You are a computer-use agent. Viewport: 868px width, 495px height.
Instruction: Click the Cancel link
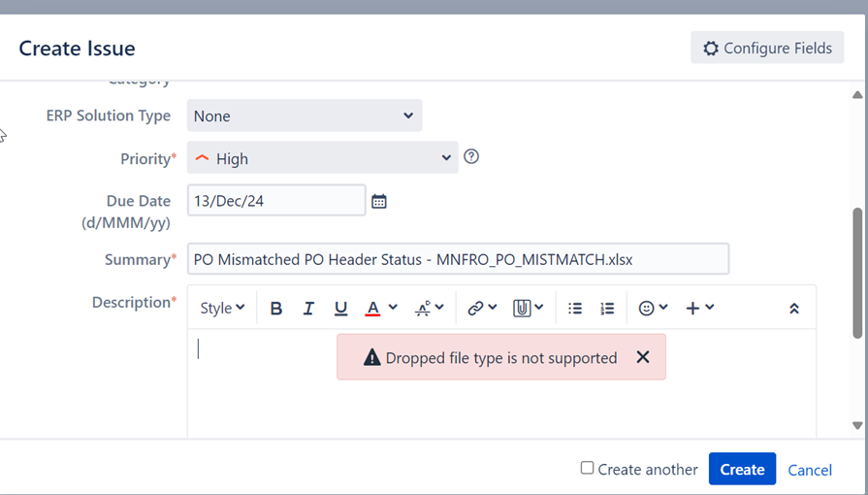pos(810,470)
